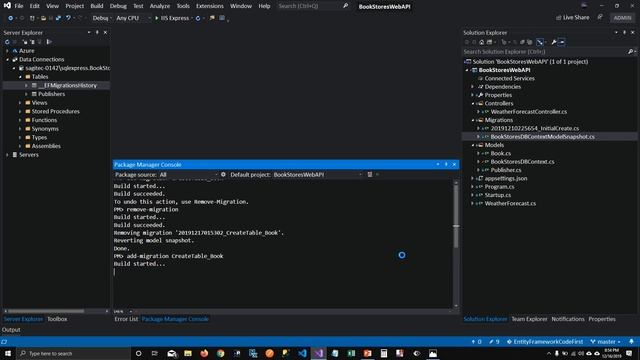Viewport: 640px width, 360px height.
Task: Open the File menu
Action: point(19,6)
